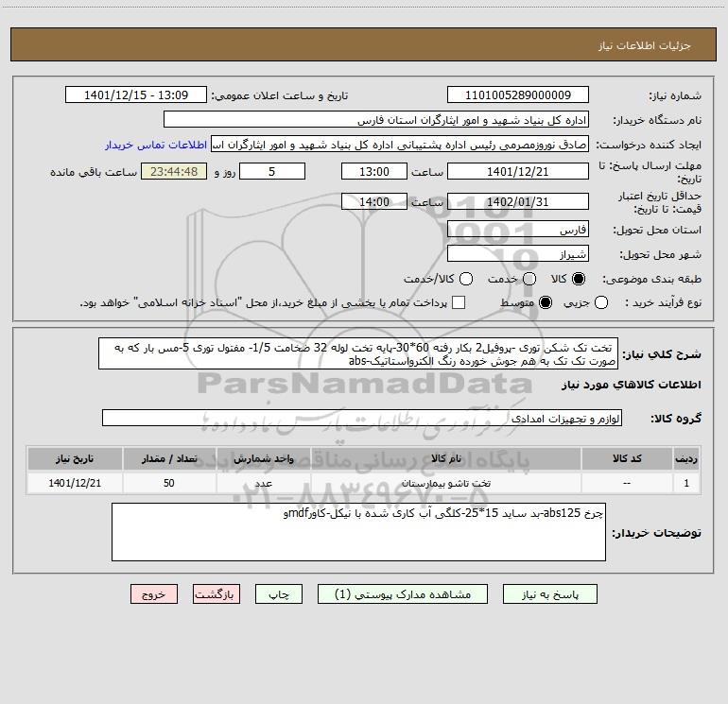This screenshot has height=704, width=728.
Task: Click the remaining time countdown 23:44:48
Action: click(x=174, y=172)
